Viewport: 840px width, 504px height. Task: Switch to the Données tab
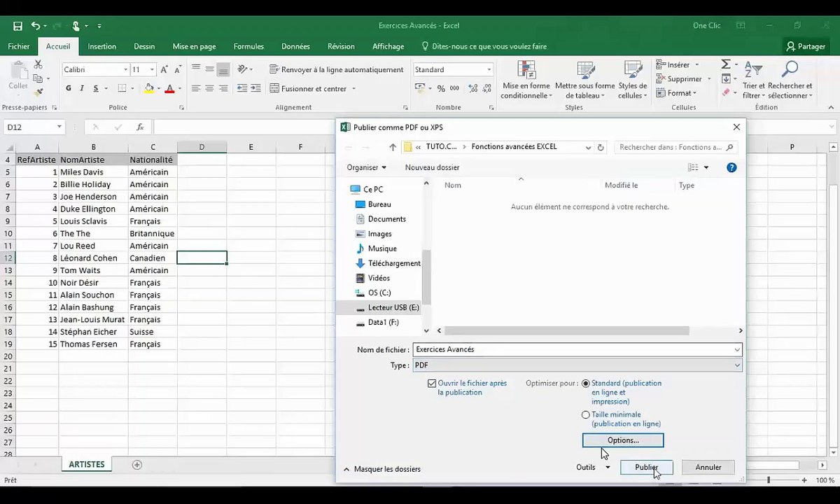point(295,46)
